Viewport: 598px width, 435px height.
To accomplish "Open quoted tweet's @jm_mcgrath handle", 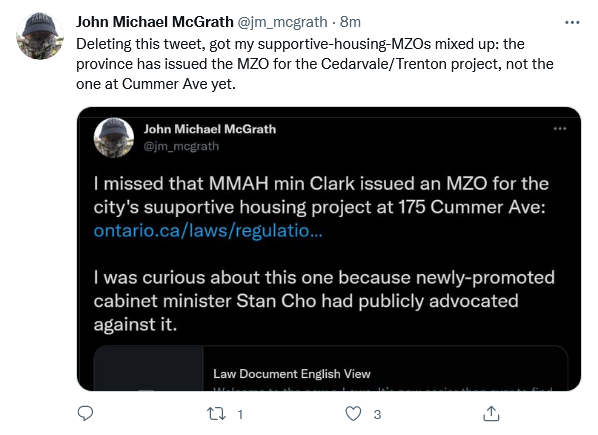I will (181, 146).
